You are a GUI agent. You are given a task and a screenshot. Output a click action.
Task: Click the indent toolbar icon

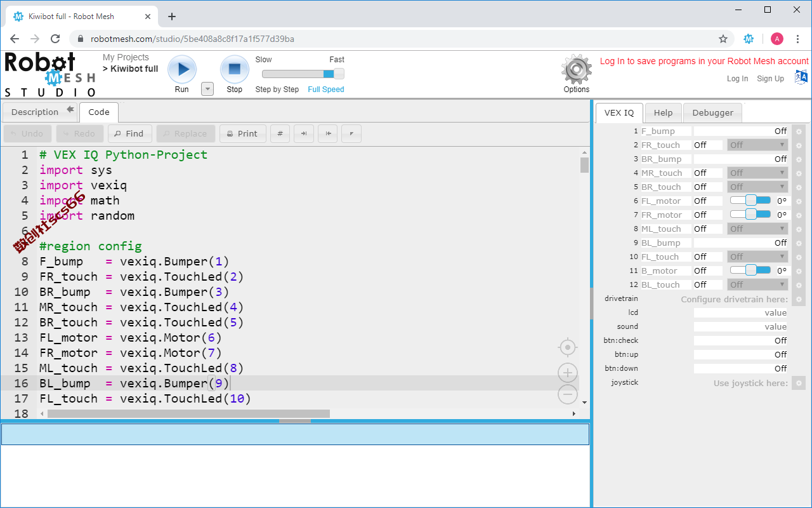[304, 133]
